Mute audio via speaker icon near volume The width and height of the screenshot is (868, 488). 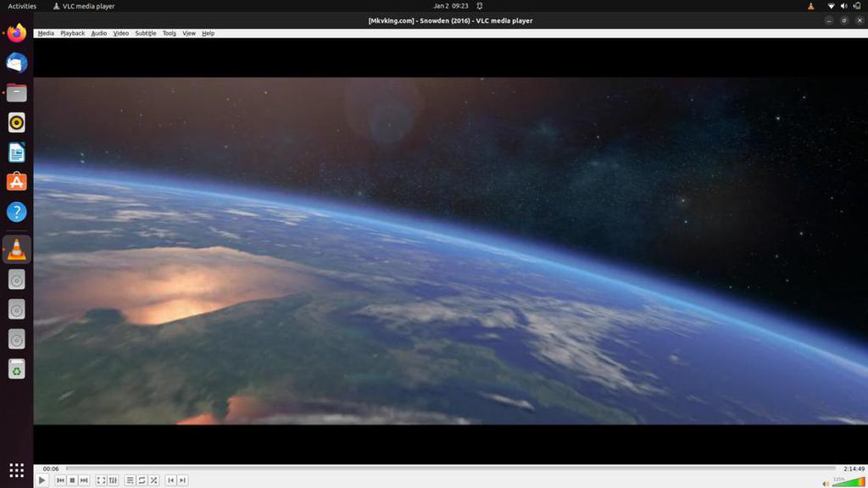tap(826, 484)
